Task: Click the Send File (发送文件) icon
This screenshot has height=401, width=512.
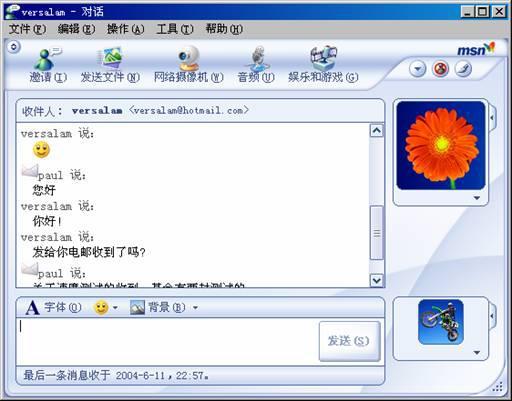Action: coord(110,58)
